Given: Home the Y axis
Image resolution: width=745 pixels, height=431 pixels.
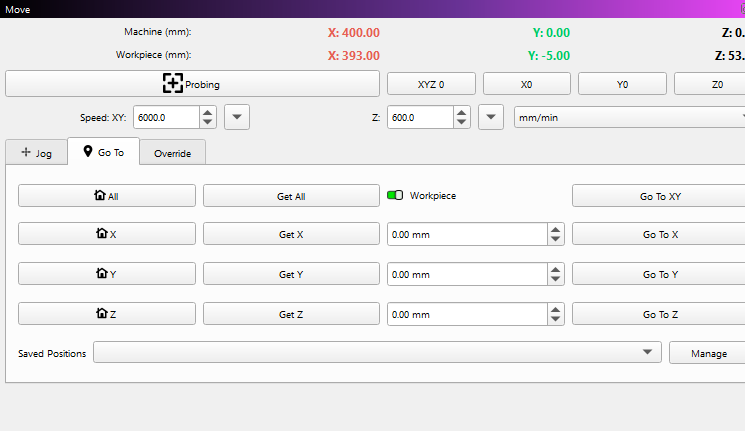Looking at the screenshot, I should [x=107, y=274].
